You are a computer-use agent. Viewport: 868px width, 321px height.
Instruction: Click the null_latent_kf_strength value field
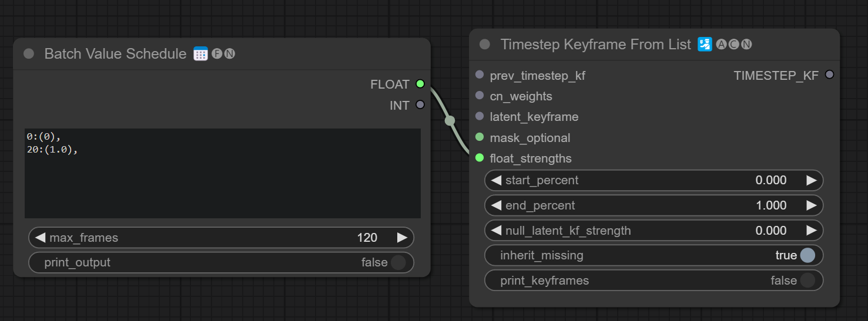coord(653,231)
